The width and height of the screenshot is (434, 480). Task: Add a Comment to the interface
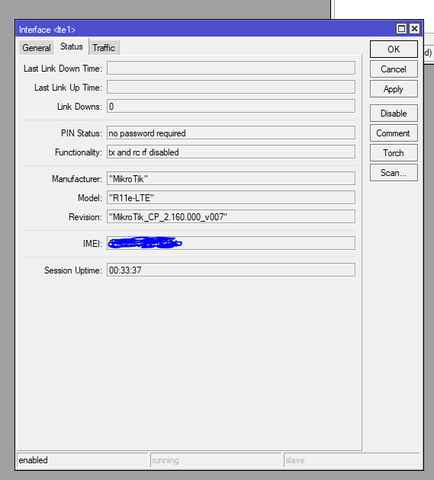394,133
